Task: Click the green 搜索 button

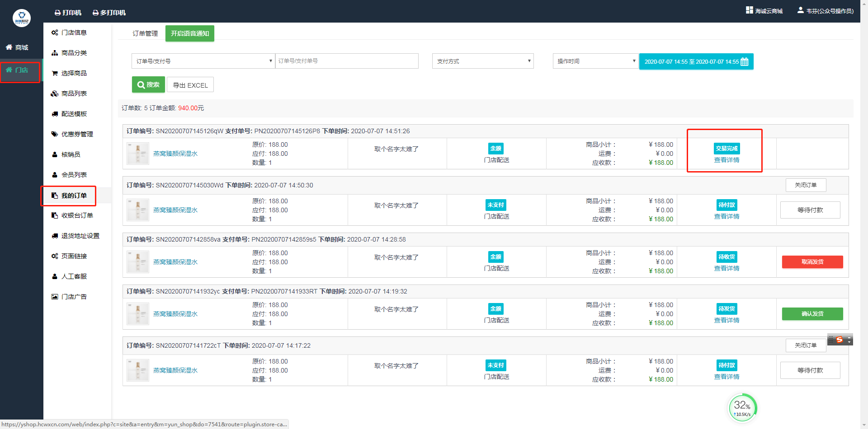Action: click(x=148, y=84)
